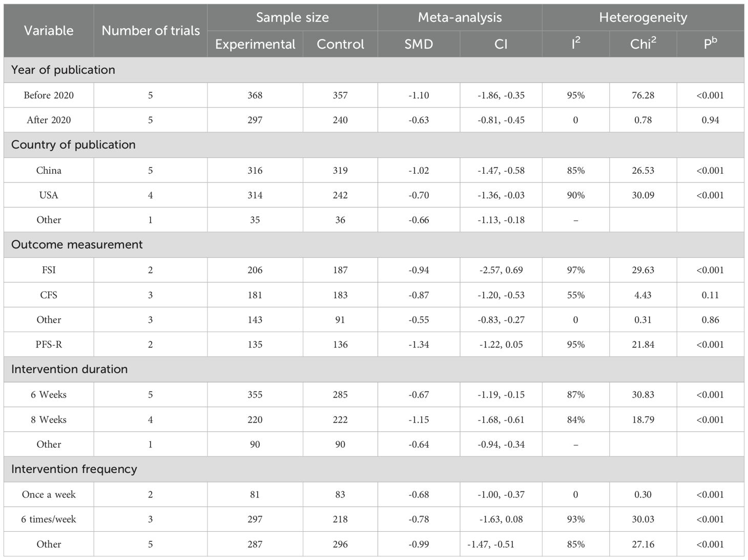Select the PFS-R row label
The image size is (748, 560).
pos(49,344)
